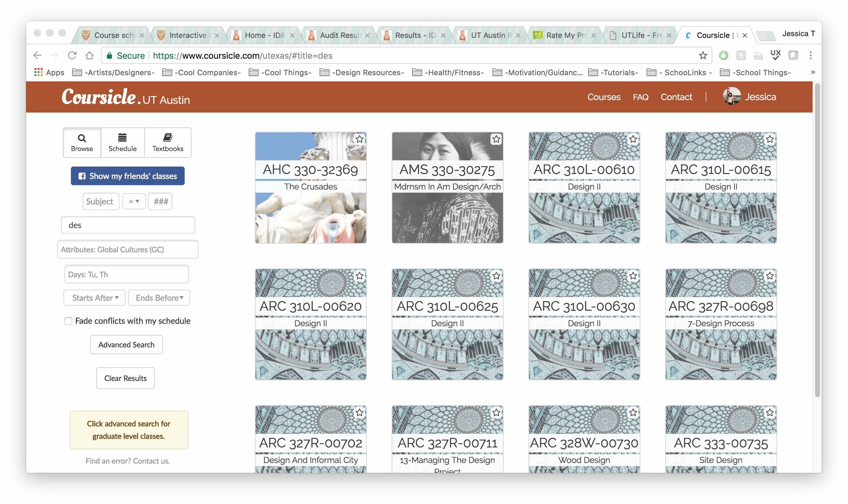Reload the page
Viewport: 848px width, 504px height.
coord(72,55)
